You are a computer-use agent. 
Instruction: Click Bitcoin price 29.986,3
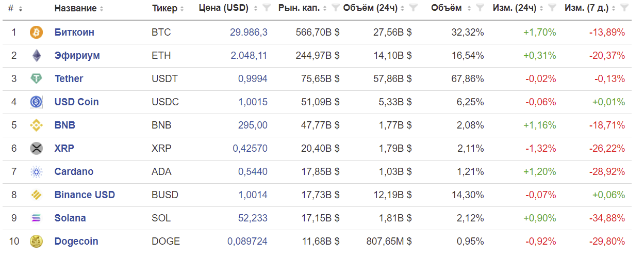pos(249,33)
